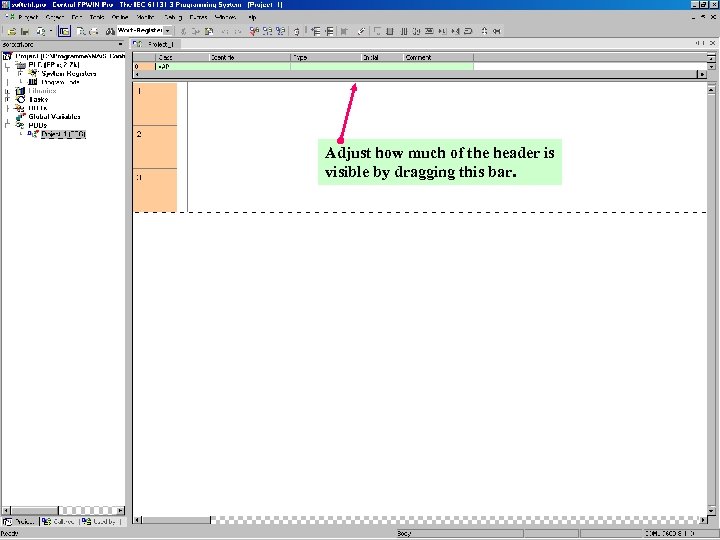Image resolution: width=720 pixels, height=540 pixels.
Task: Click the Tasks clock icon
Action: click(x=20, y=99)
